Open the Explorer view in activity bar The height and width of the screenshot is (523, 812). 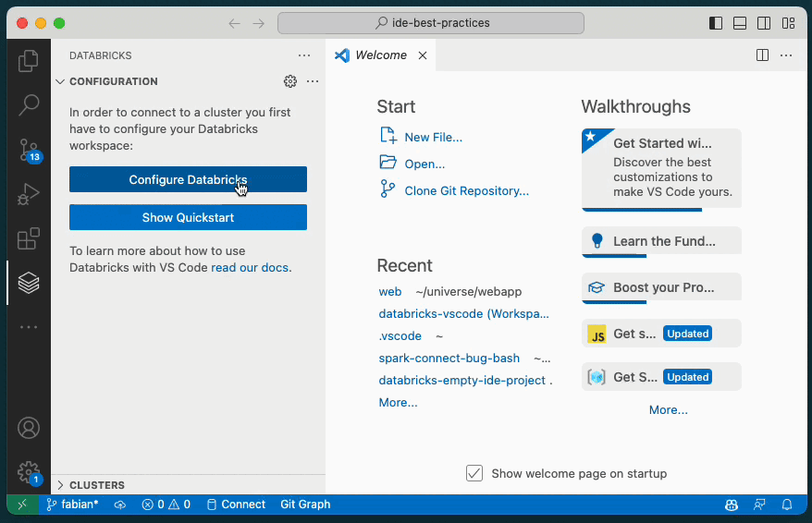(29, 61)
